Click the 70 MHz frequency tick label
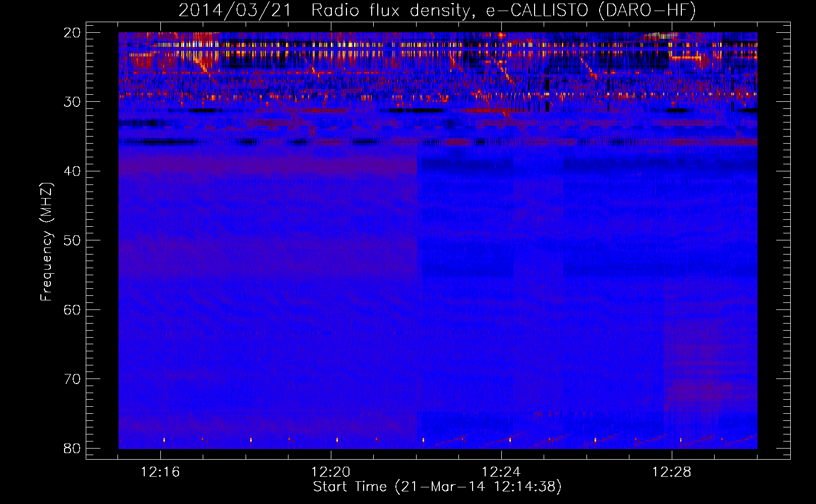816x504 pixels. (x=72, y=379)
